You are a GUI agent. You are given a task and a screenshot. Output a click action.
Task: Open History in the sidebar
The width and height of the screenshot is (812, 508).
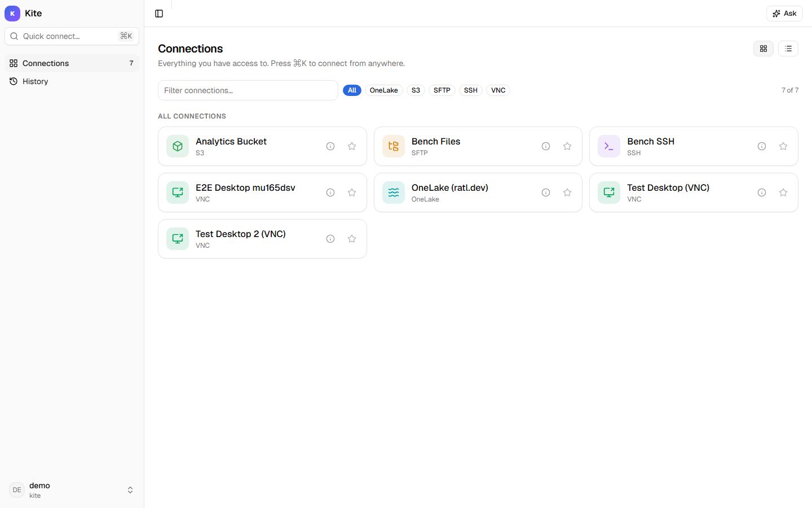pos(72,81)
